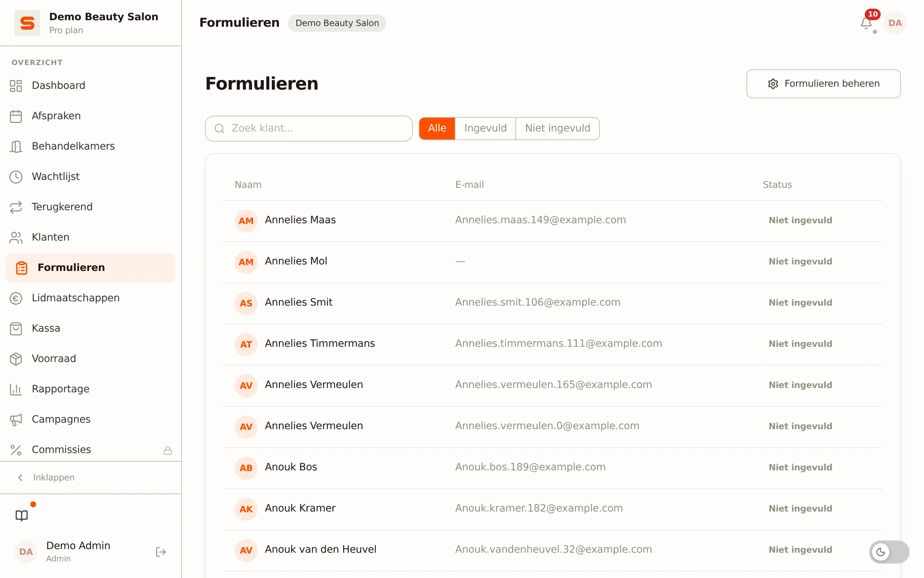The width and height of the screenshot is (924, 578).
Task: Click the Rapportage chart icon
Action: [x=16, y=389]
